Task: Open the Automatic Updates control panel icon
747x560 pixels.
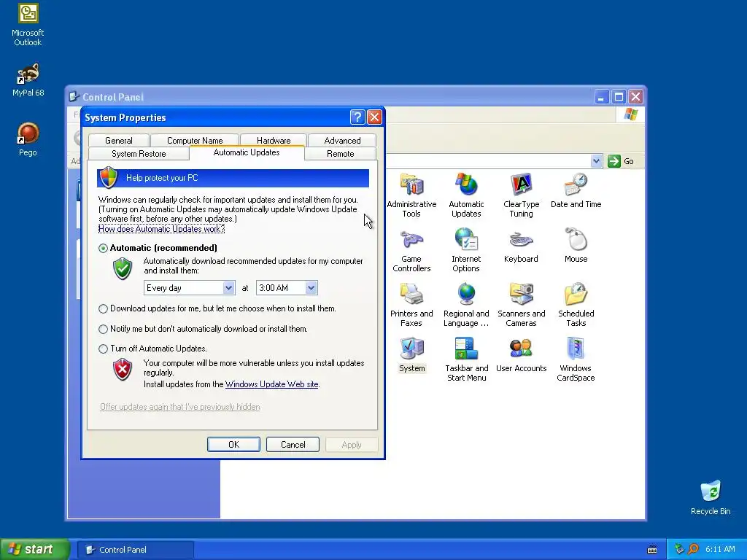Action: pos(466,195)
